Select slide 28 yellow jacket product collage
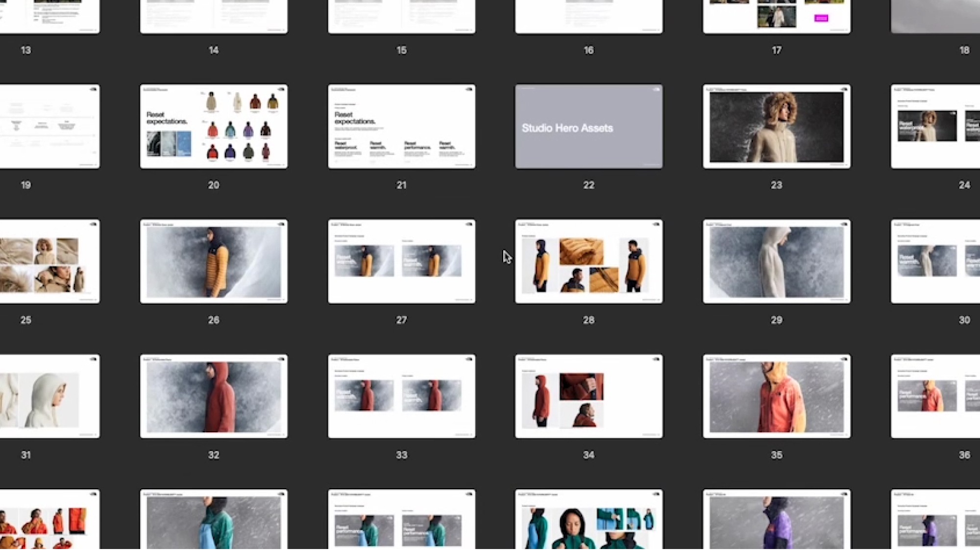The width and height of the screenshot is (980, 551). (x=588, y=261)
